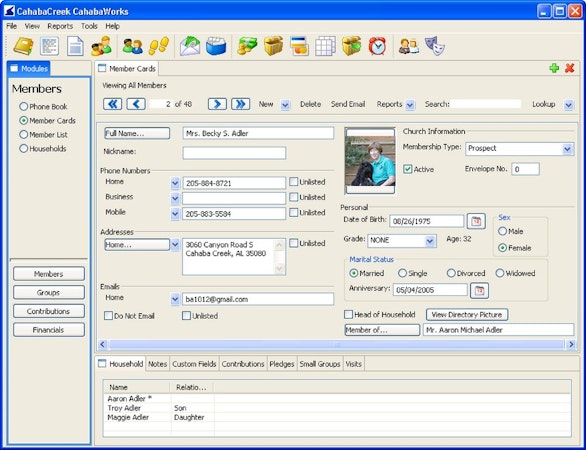Expand the Grade combo box

coord(430,241)
